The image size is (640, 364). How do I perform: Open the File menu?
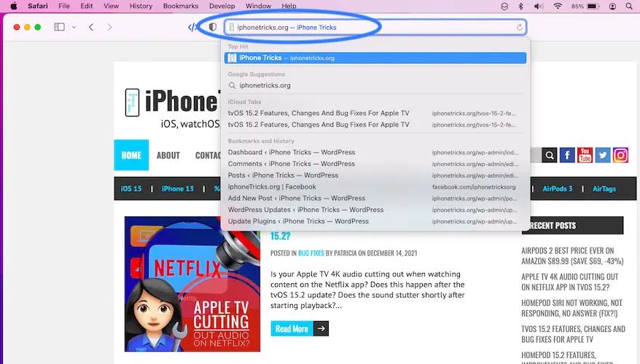point(64,6)
